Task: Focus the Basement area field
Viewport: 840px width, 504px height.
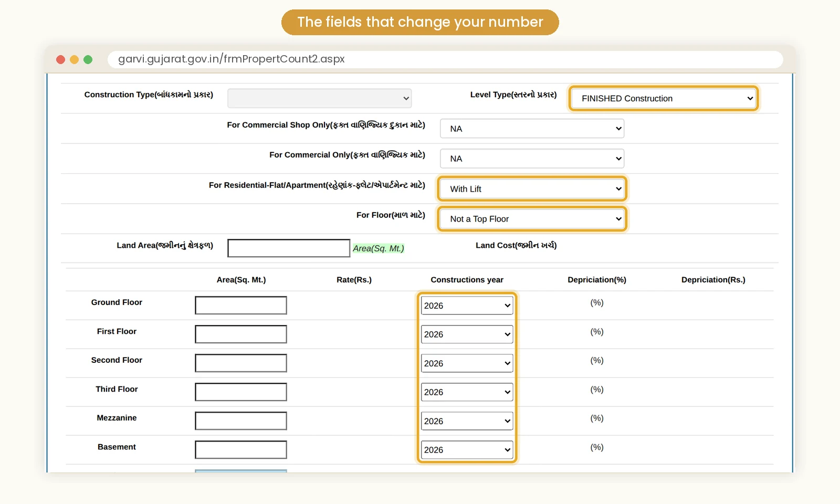Action: pos(241,450)
